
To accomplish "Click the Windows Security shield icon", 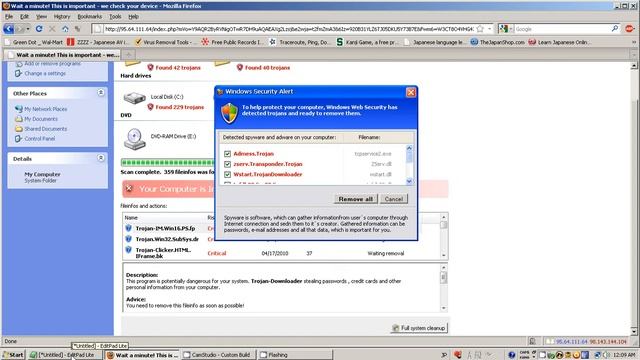I will point(229,113).
